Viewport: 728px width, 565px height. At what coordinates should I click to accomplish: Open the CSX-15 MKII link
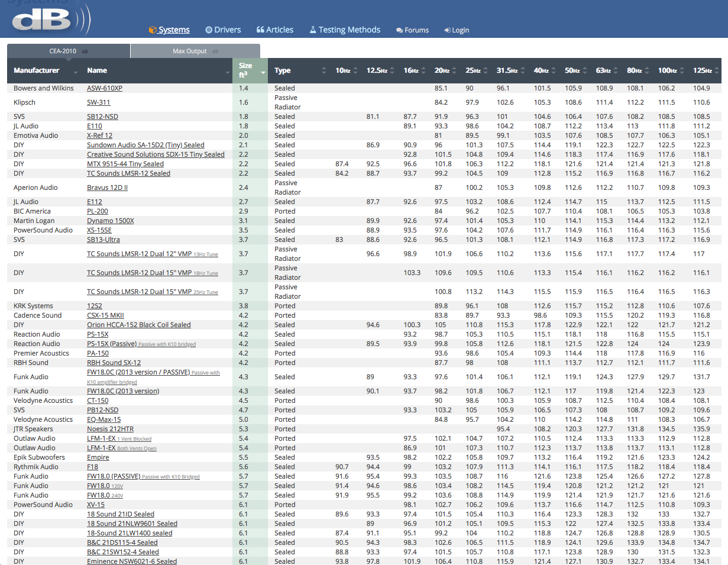coord(105,315)
